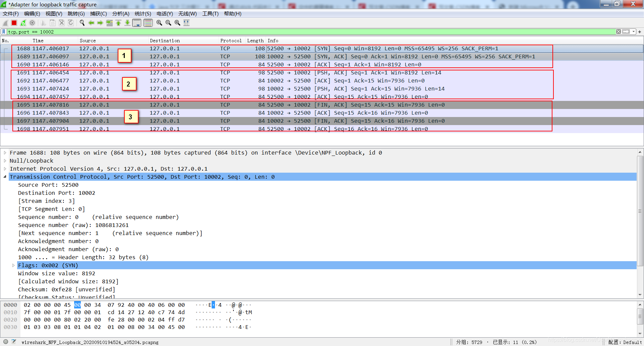Open find packet magnifier icon
644x346 pixels.
click(x=82, y=23)
